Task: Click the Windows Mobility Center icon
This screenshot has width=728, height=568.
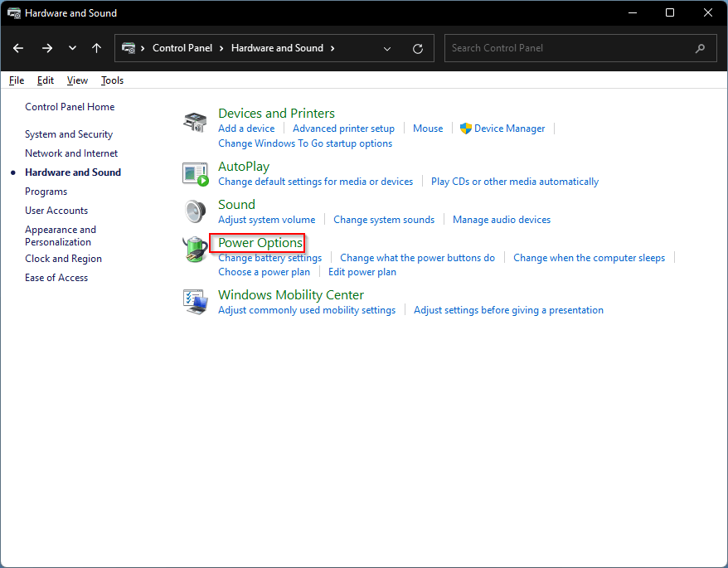Action: pos(194,302)
